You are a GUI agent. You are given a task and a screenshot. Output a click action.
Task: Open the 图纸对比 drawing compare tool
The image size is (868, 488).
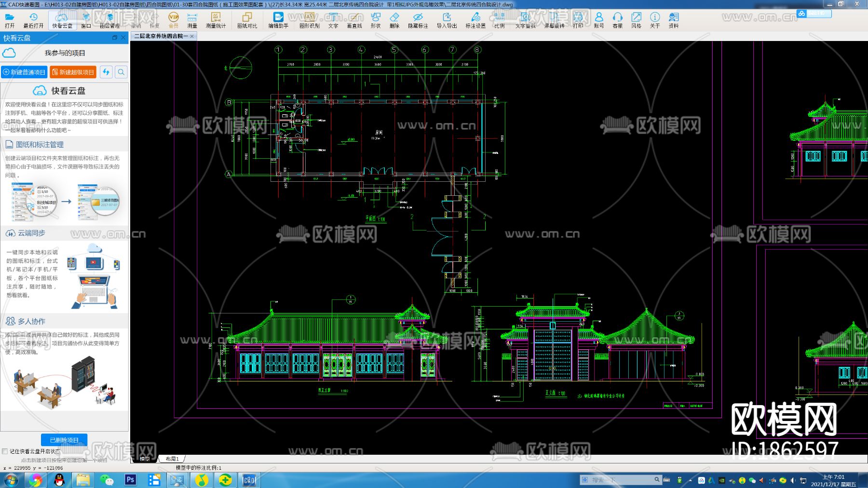(247, 20)
